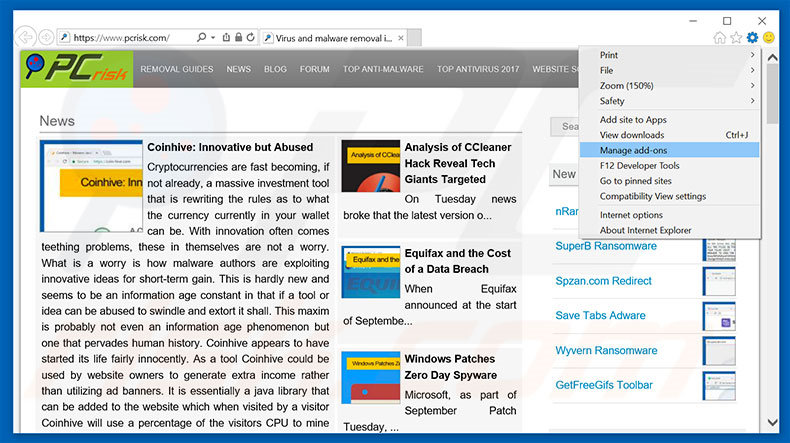Open Equifax and the Cost headline
790x443 pixels.
click(457, 261)
